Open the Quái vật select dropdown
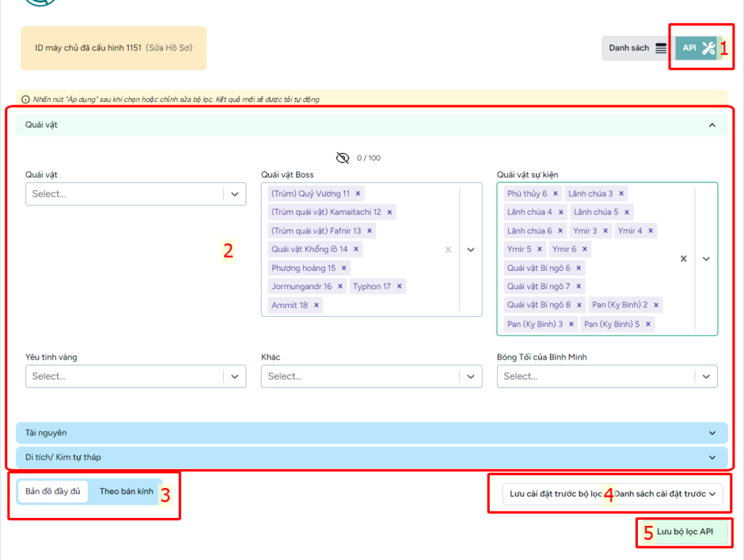The height and width of the screenshot is (560, 744). (x=235, y=194)
